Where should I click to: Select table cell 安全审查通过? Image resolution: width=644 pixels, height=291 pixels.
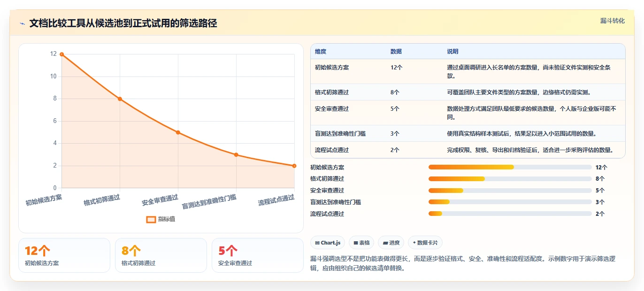click(x=332, y=109)
